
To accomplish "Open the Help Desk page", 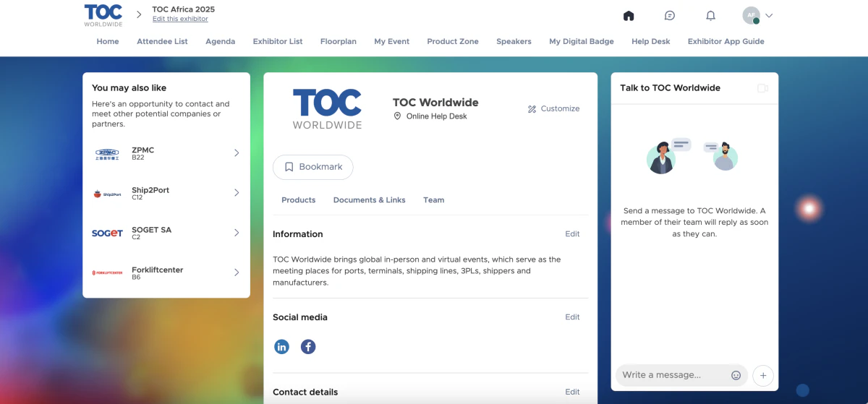I will click(x=651, y=42).
